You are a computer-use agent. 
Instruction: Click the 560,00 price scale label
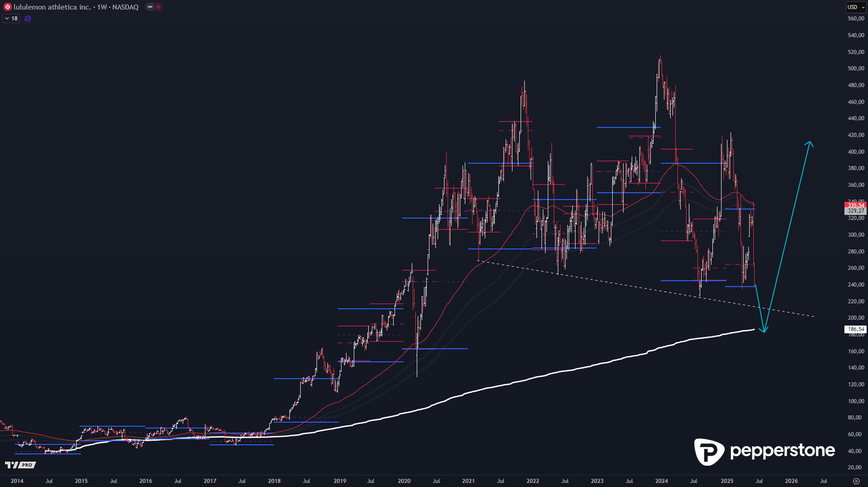[856, 19]
